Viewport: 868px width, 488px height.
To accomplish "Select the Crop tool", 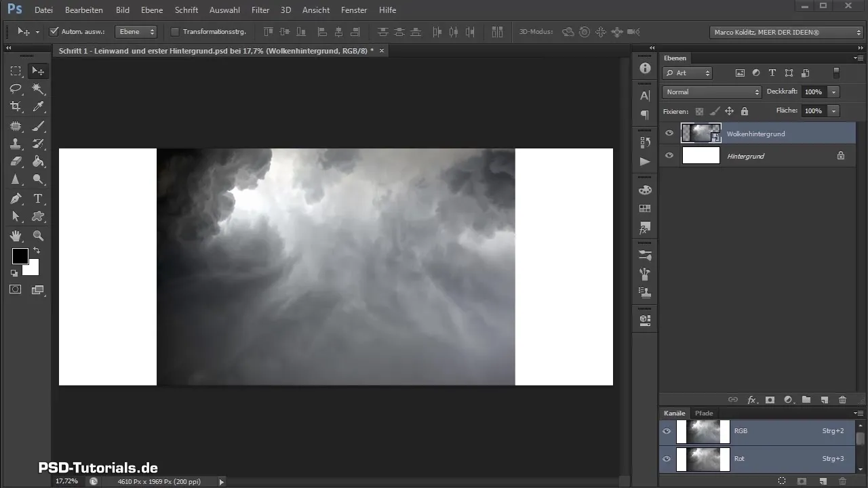I will [15, 106].
